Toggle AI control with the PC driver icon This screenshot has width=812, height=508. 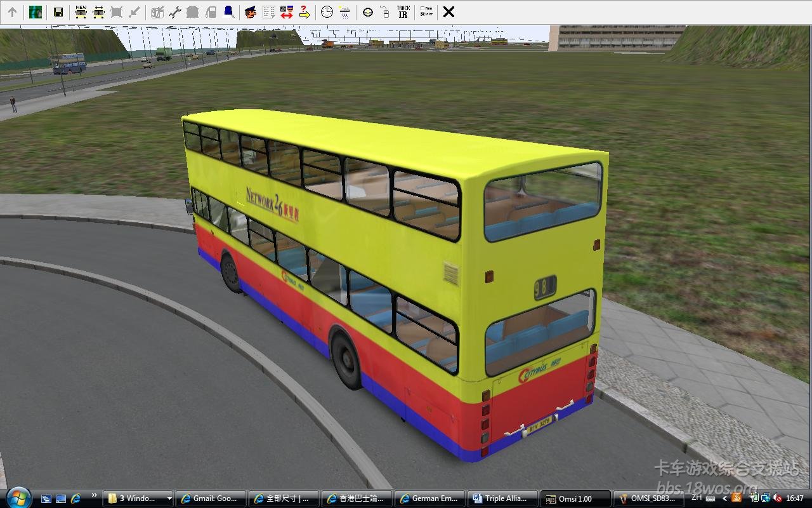click(x=286, y=12)
